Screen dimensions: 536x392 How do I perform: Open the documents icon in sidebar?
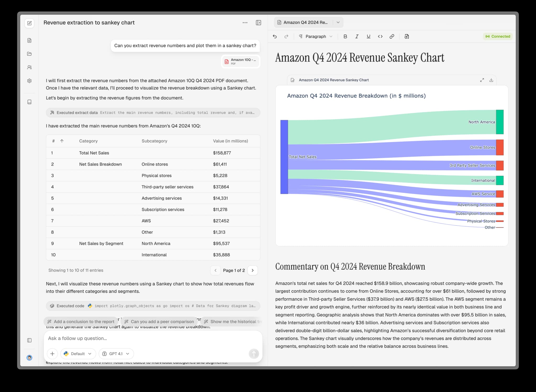click(29, 40)
